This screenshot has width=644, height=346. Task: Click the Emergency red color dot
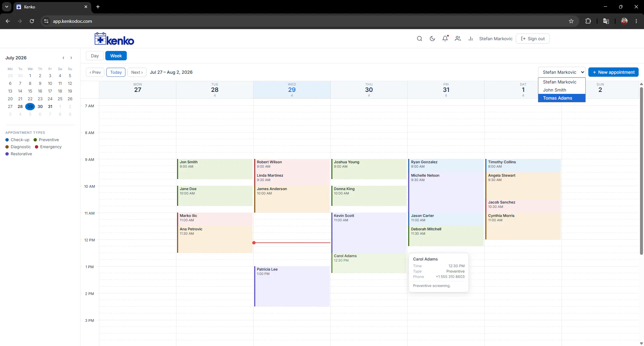[x=37, y=147]
